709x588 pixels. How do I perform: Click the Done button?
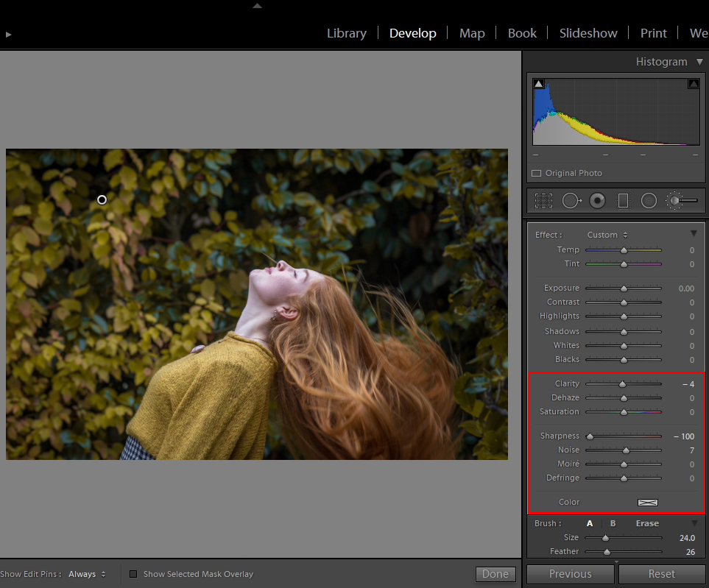(x=495, y=574)
